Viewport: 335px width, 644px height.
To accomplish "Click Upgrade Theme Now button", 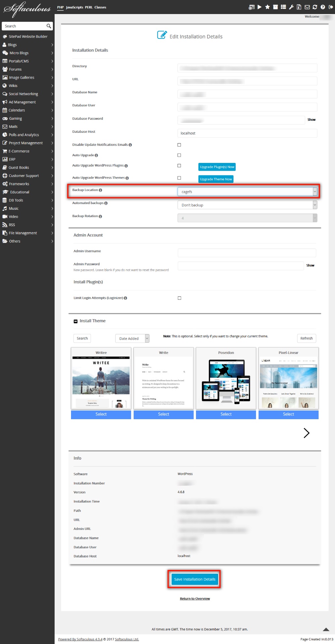I will click(216, 179).
